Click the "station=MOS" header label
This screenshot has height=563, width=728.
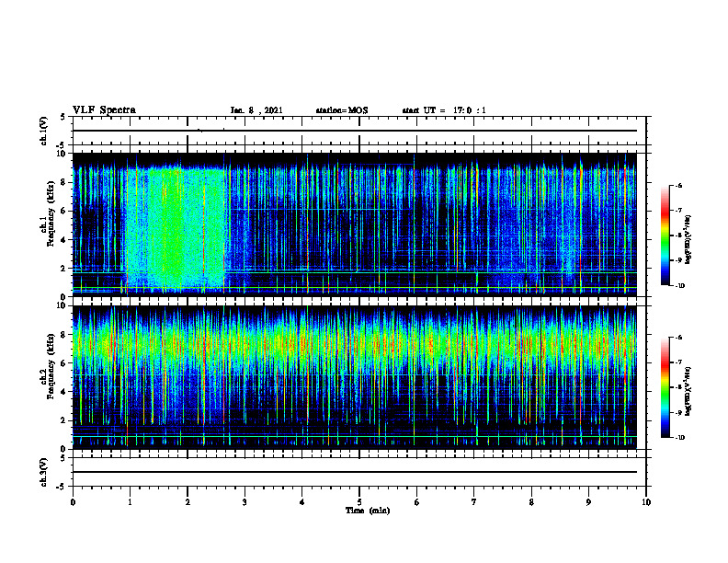pyautogui.click(x=342, y=110)
